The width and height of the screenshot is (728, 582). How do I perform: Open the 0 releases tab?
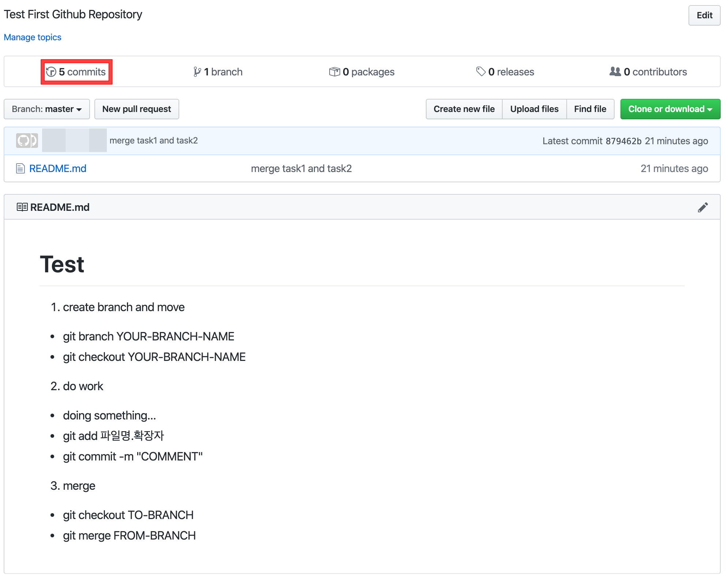pyautogui.click(x=511, y=72)
